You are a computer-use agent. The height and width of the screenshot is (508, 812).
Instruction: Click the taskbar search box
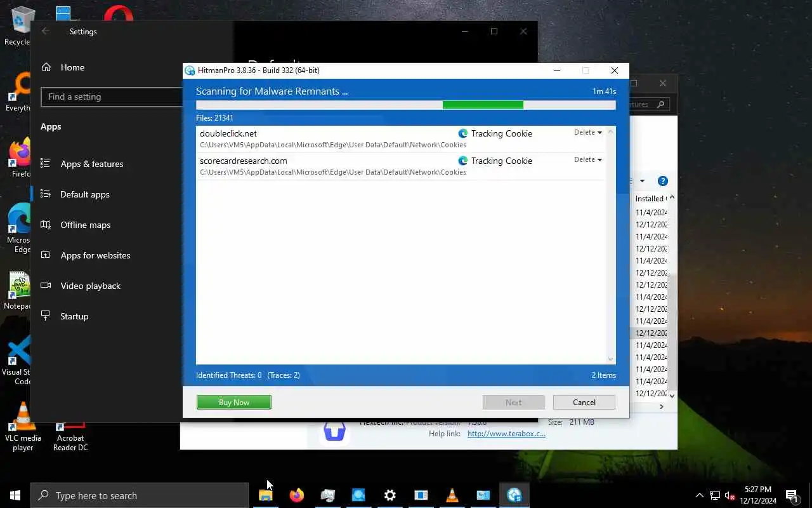click(140, 495)
